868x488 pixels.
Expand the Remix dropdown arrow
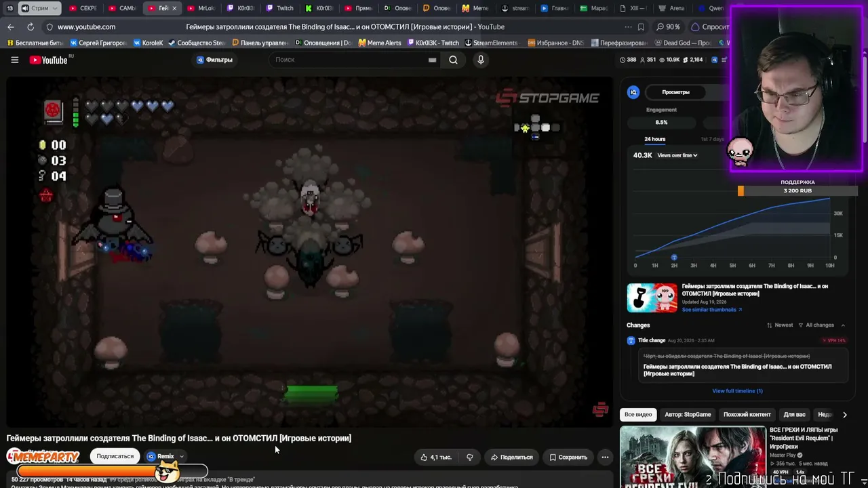pyautogui.click(x=181, y=456)
